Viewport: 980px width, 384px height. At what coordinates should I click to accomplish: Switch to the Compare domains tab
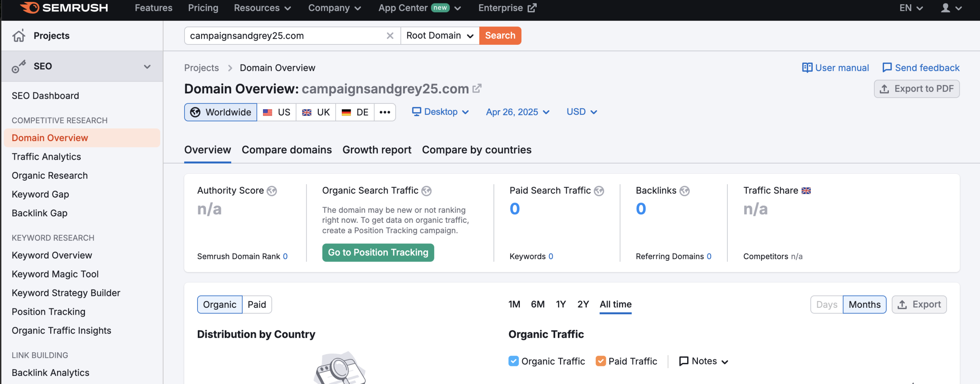click(286, 150)
